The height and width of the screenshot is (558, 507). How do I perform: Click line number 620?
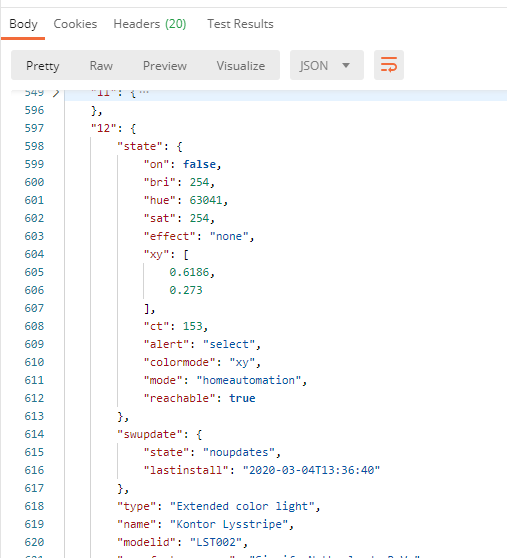(x=34, y=542)
